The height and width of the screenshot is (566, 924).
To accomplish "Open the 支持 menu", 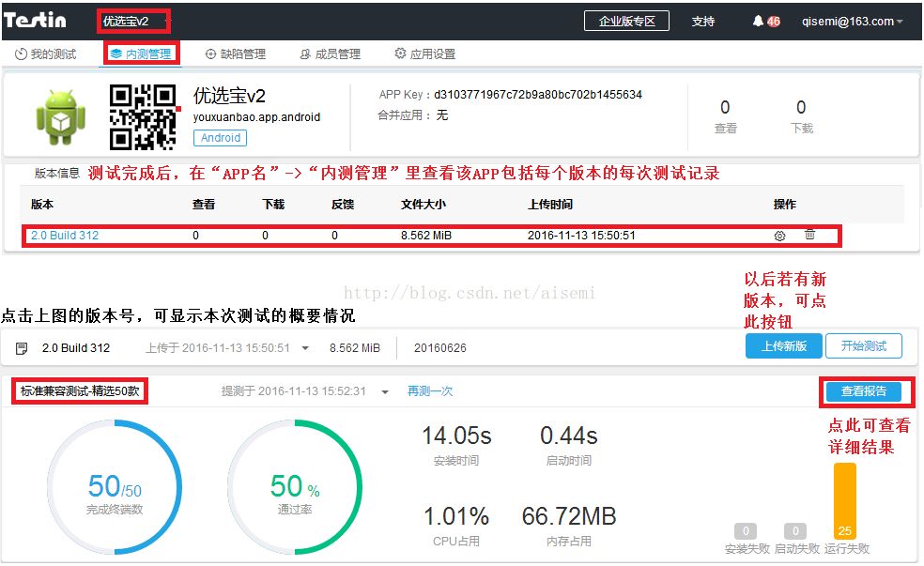I will 702,22.
